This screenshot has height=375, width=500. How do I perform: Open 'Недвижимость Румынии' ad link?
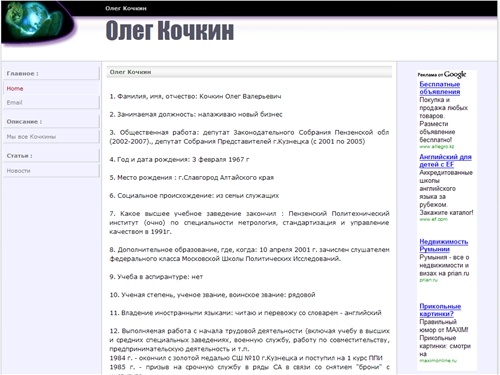pyautogui.click(x=444, y=245)
